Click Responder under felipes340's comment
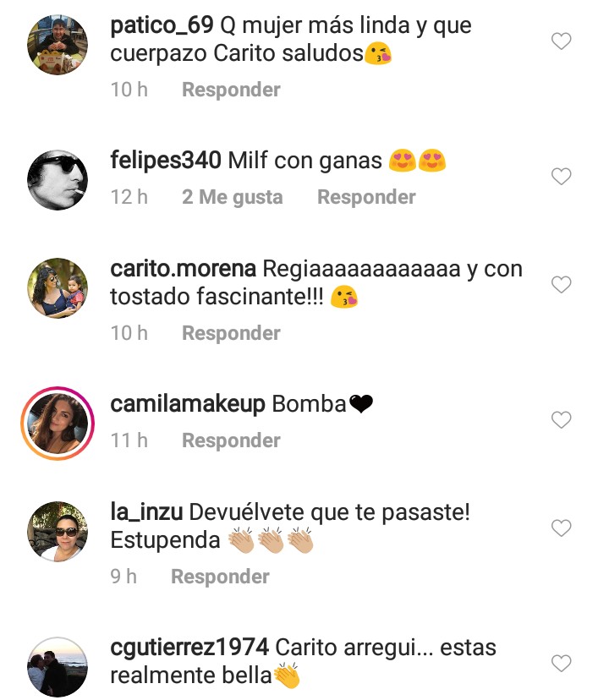 (x=366, y=197)
